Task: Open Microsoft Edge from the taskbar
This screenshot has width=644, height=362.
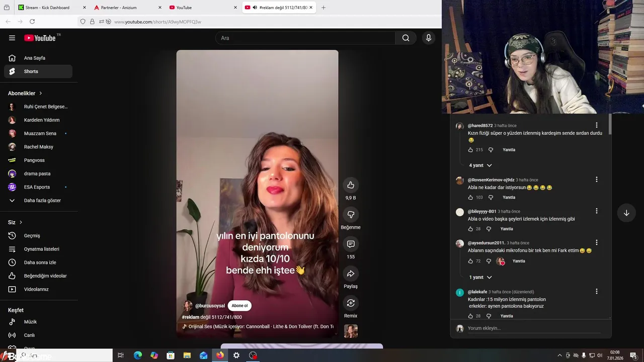Action: (138, 355)
